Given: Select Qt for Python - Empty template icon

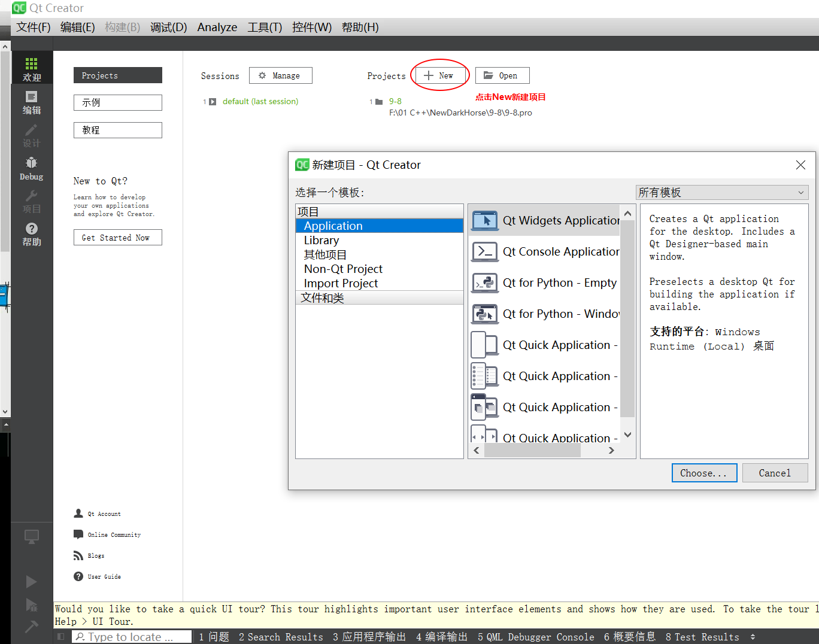Looking at the screenshot, I should [485, 282].
